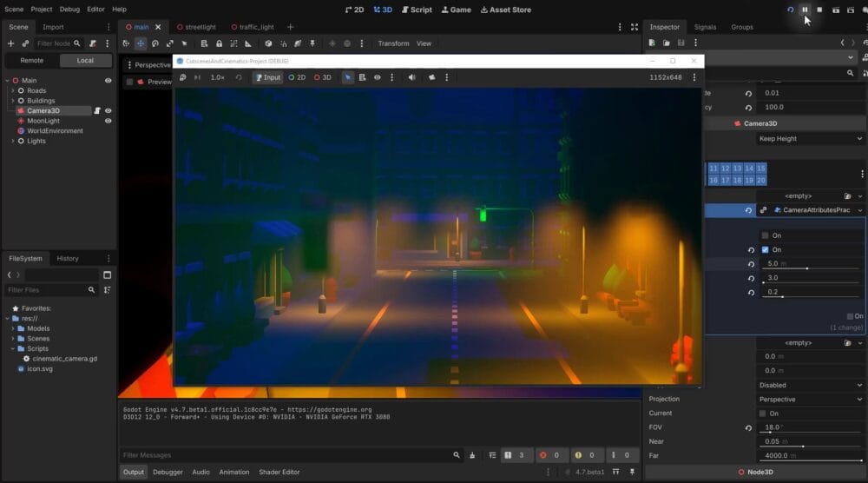This screenshot has width=868, height=483.
Task: Open the Disabled dropdown in Inspector
Action: click(810, 385)
